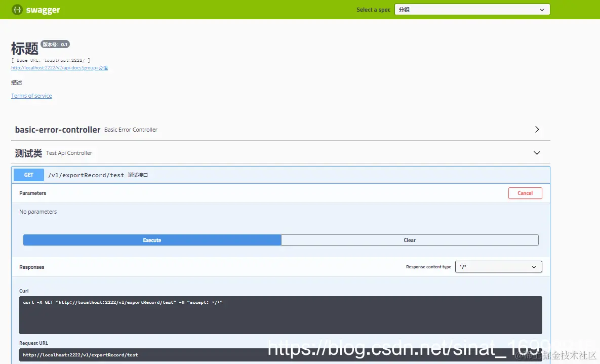The height and width of the screenshot is (364, 600).
Task: Click the Clear button
Action: 410,240
